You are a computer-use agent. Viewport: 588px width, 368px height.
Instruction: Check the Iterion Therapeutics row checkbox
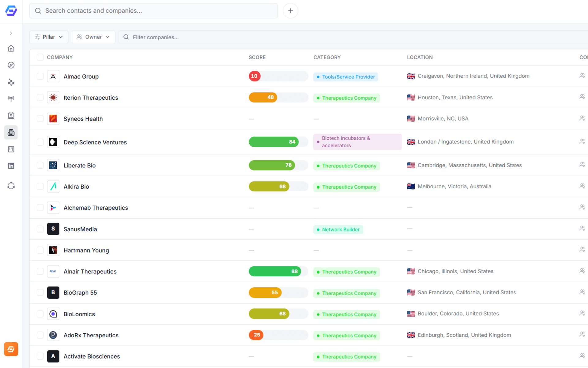(x=40, y=98)
